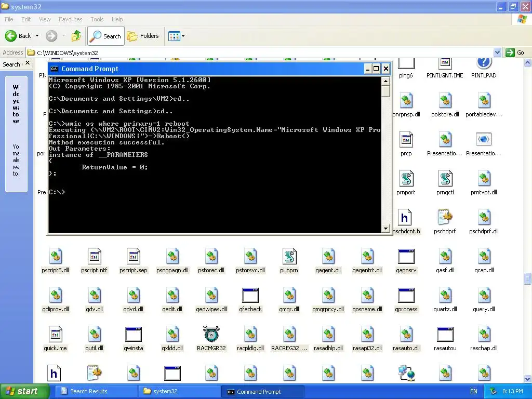532x399 pixels.
Task: Select the pschdcnt.h header file
Action: tap(406, 221)
